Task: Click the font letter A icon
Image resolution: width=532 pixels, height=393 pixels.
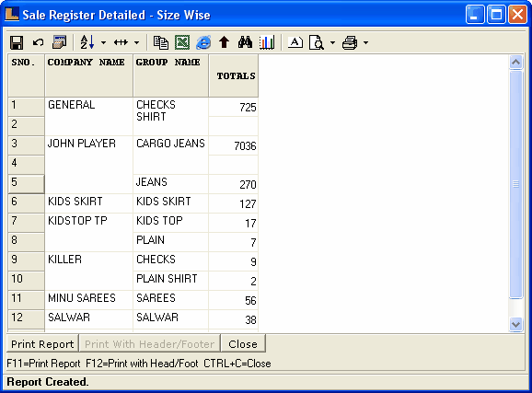Action: (x=295, y=42)
